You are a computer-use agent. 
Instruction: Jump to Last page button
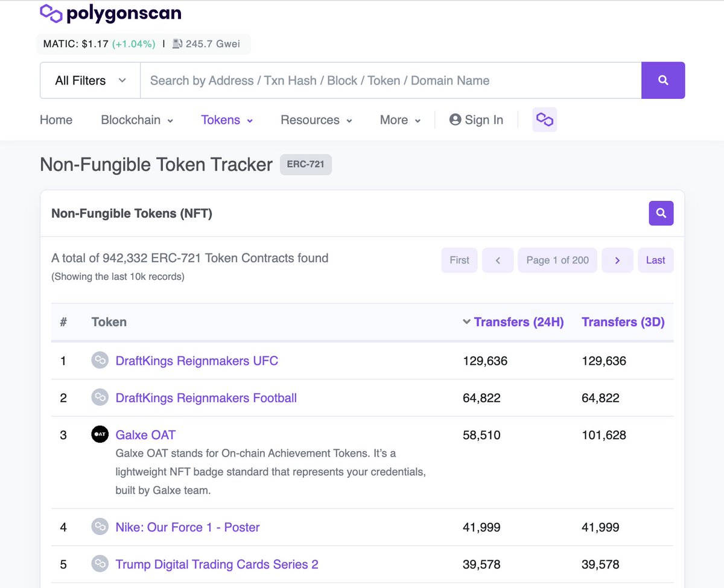tap(655, 260)
